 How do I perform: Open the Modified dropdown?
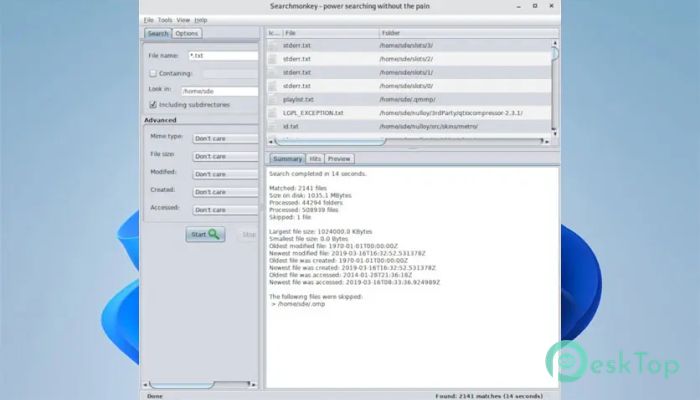click(225, 175)
